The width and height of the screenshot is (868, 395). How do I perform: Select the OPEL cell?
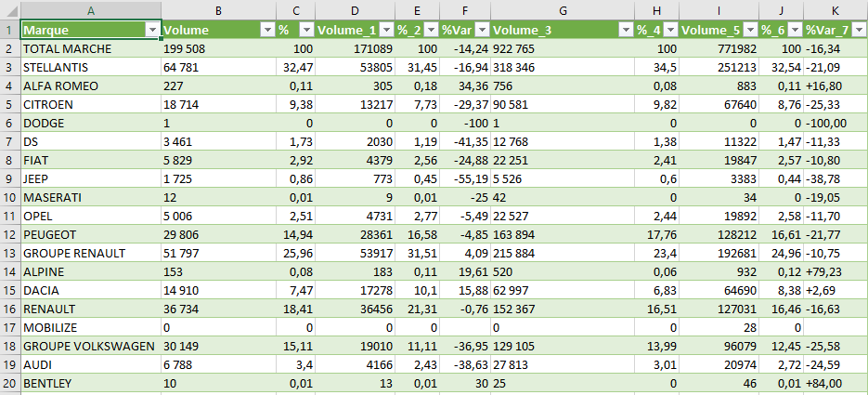tap(91, 216)
